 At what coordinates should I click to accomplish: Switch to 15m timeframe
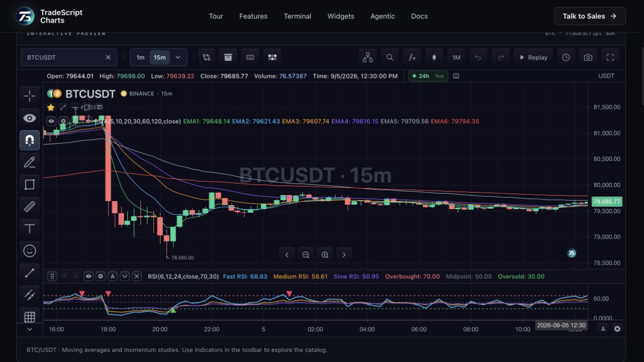click(159, 57)
